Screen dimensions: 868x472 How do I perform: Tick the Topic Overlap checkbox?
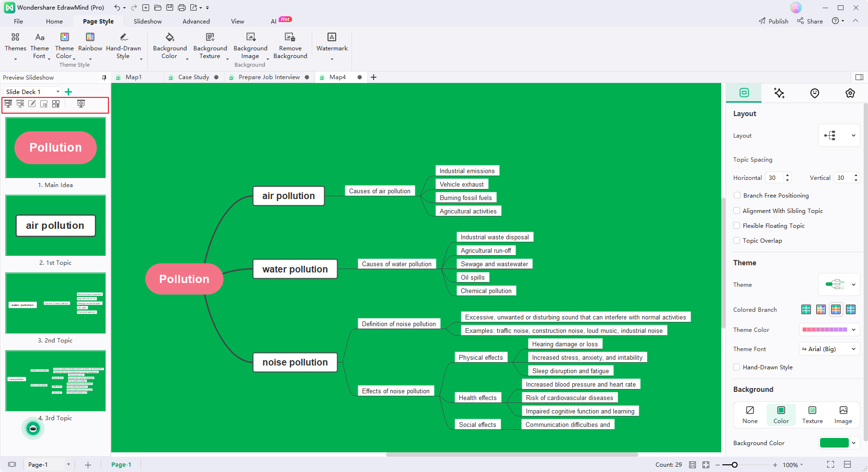point(737,240)
